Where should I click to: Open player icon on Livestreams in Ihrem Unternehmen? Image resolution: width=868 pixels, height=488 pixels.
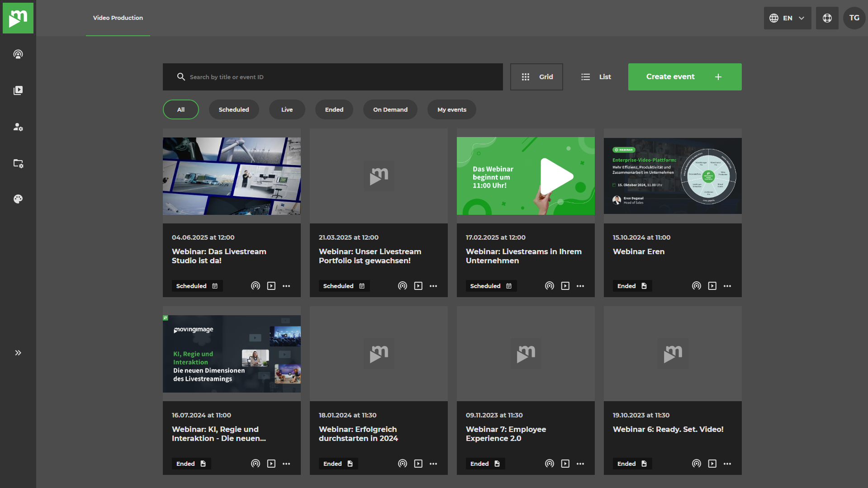point(565,286)
